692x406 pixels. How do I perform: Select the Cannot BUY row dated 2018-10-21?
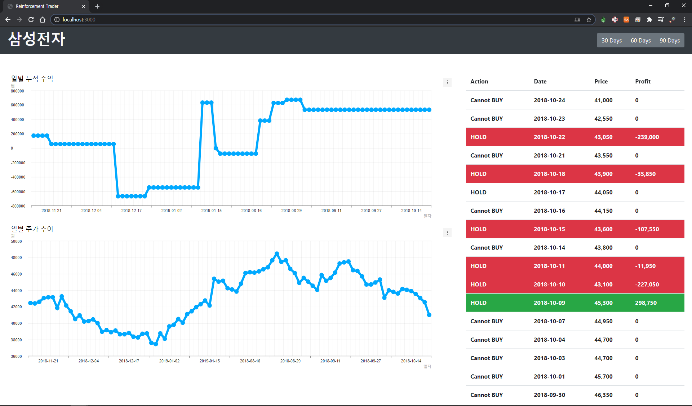tap(575, 155)
